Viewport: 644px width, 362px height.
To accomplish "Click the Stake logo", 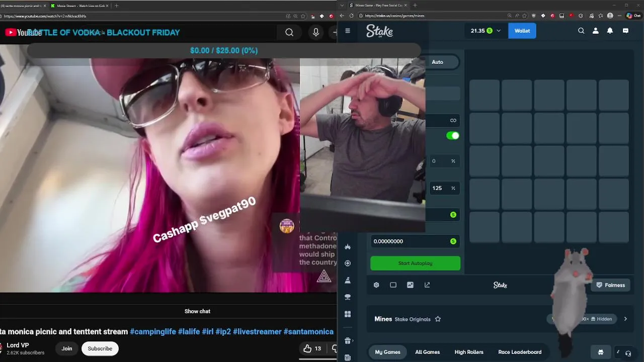I will pyautogui.click(x=379, y=31).
